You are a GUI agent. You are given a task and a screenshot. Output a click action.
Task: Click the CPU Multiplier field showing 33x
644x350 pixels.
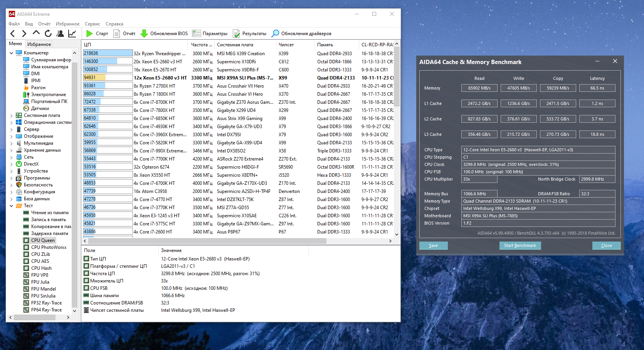pyautogui.click(x=479, y=179)
